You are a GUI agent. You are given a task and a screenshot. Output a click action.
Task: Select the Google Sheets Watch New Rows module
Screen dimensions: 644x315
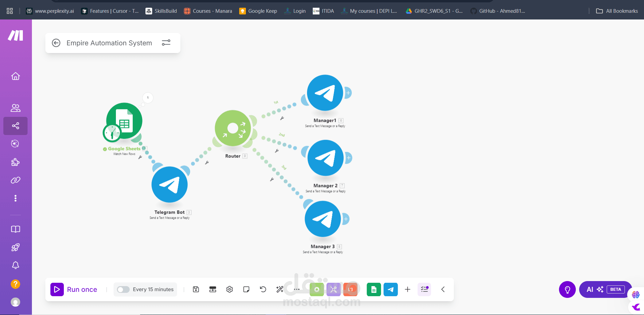tap(124, 121)
